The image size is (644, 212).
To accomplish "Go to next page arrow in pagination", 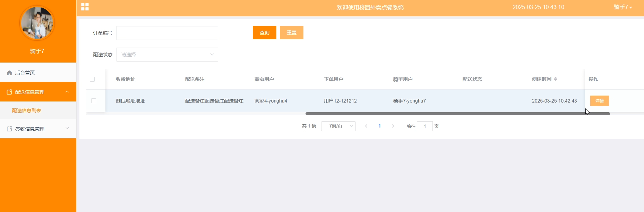I will pos(393,126).
